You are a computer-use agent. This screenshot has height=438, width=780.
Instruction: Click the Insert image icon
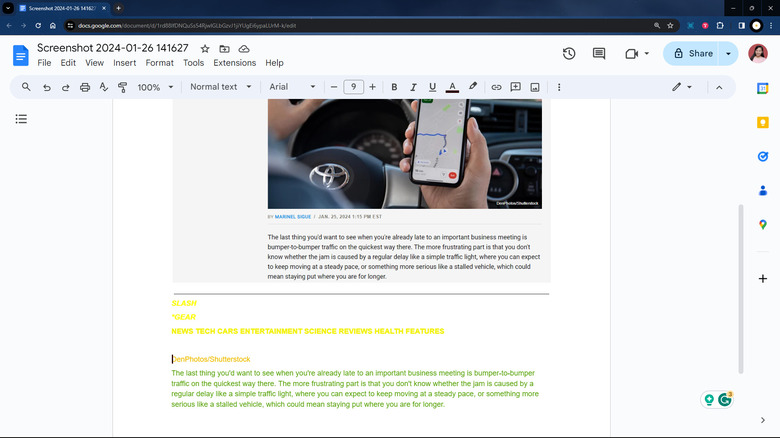click(x=535, y=87)
